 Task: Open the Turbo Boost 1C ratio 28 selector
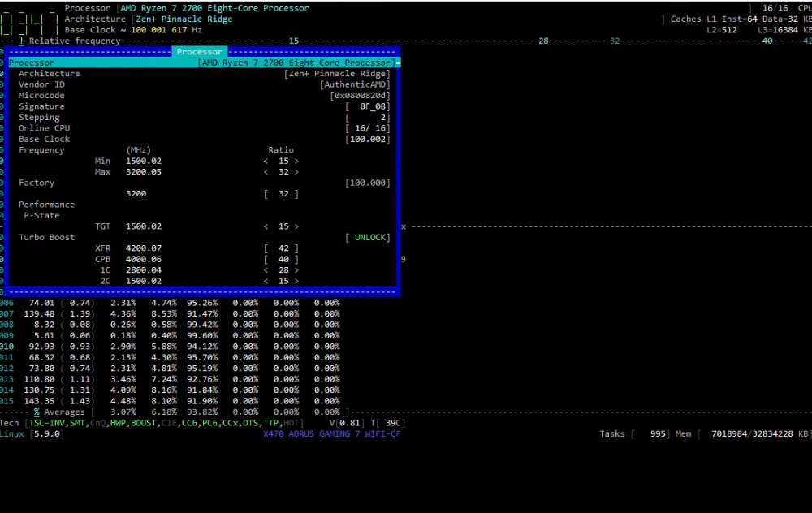(x=281, y=270)
